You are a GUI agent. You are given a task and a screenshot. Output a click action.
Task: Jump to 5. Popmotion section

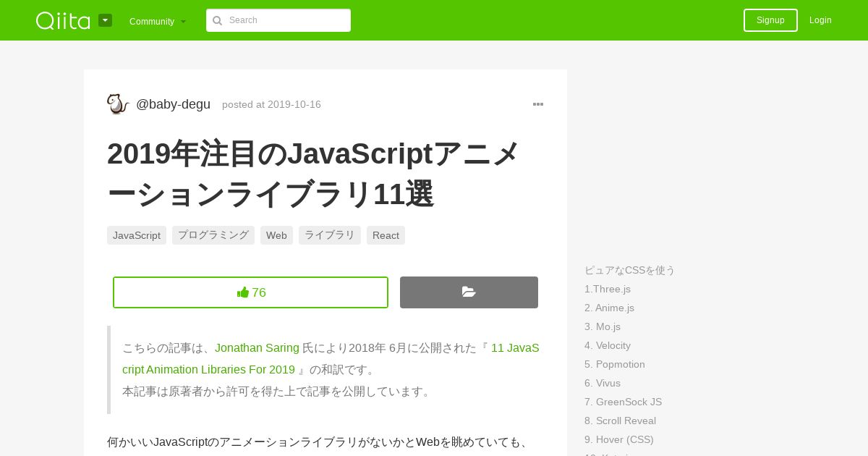pos(615,364)
